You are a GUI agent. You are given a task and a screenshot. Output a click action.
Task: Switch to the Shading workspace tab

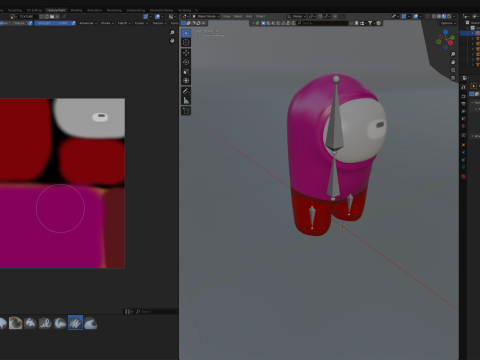point(76,10)
